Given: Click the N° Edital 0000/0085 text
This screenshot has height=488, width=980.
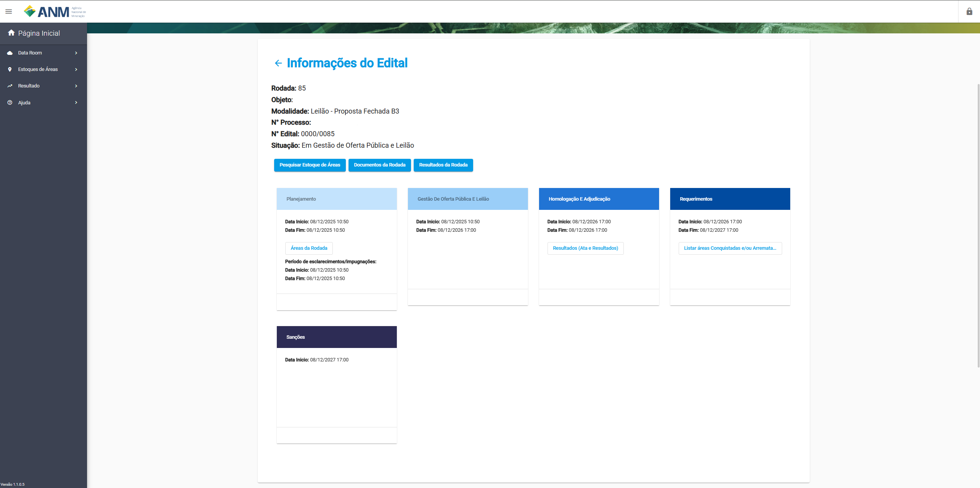Looking at the screenshot, I should [303, 134].
